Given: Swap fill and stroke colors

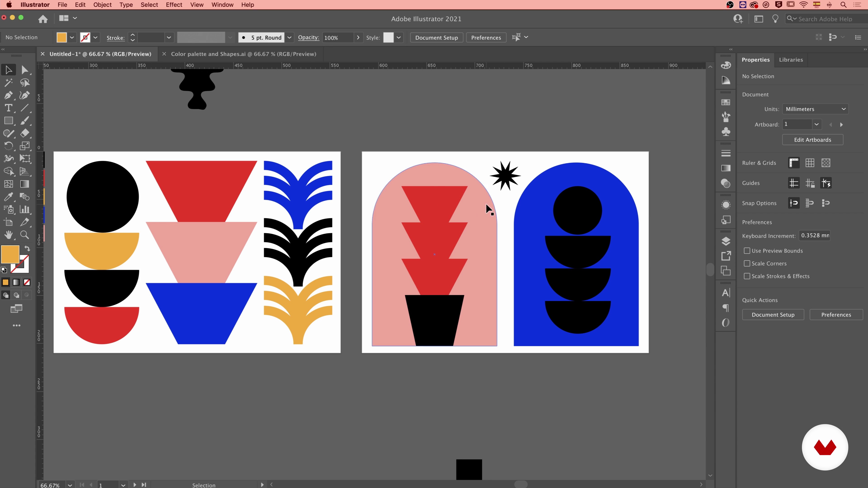Looking at the screenshot, I should (27, 249).
